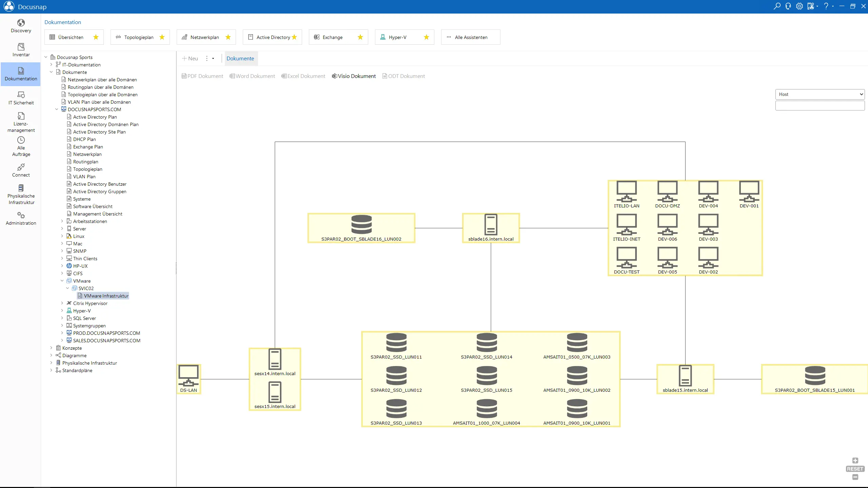
Task: Toggle favorite star on Netzwerkplan
Action: click(x=228, y=37)
